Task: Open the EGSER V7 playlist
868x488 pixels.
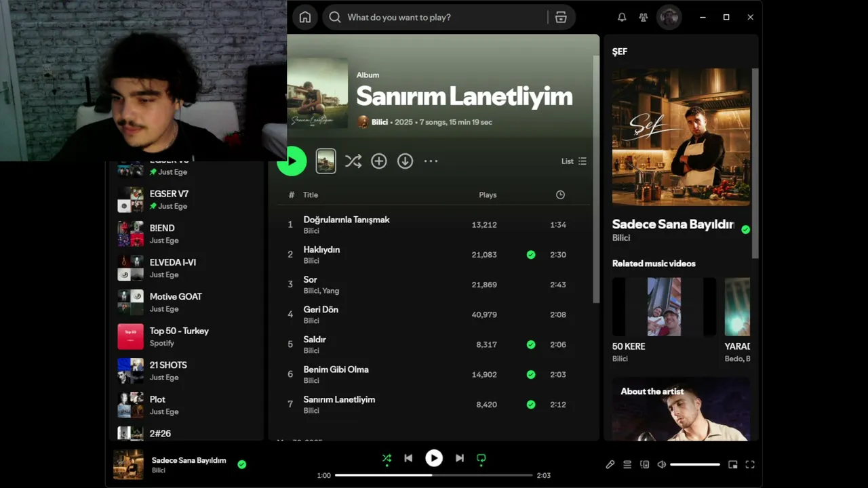Action: (x=186, y=199)
